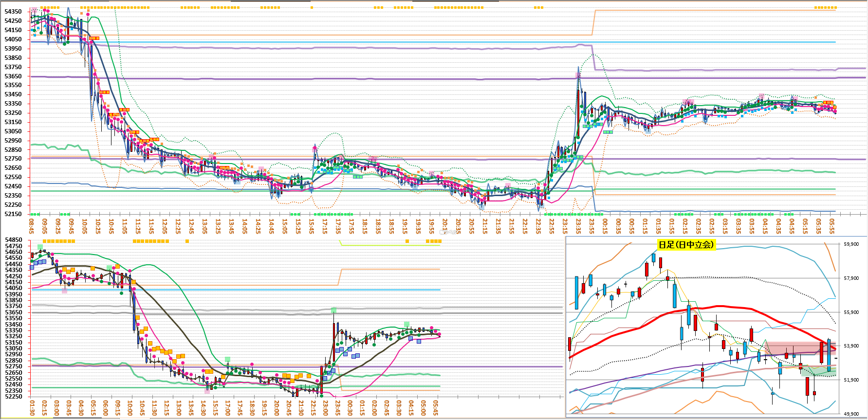Click the 日足(日中立会) yellow title label
Image resolution: width=868 pixels, height=420 pixels.
(x=686, y=245)
